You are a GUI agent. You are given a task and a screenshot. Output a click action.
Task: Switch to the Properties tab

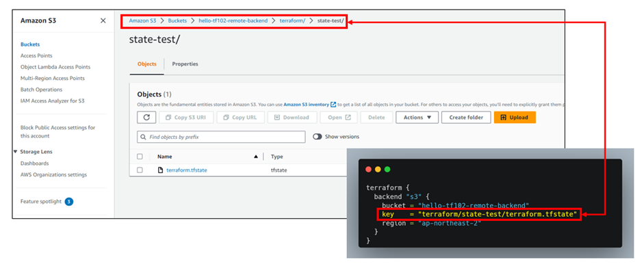click(185, 64)
